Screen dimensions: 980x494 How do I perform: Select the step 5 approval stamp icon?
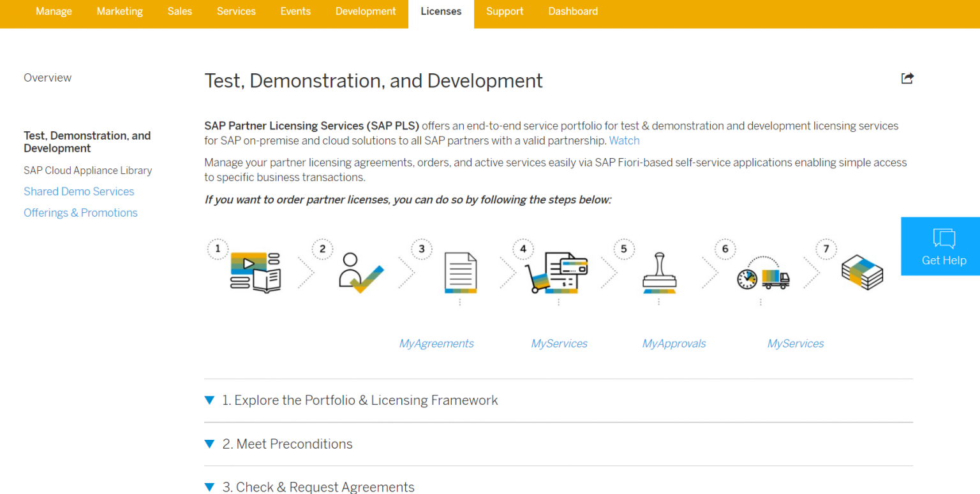[659, 273]
